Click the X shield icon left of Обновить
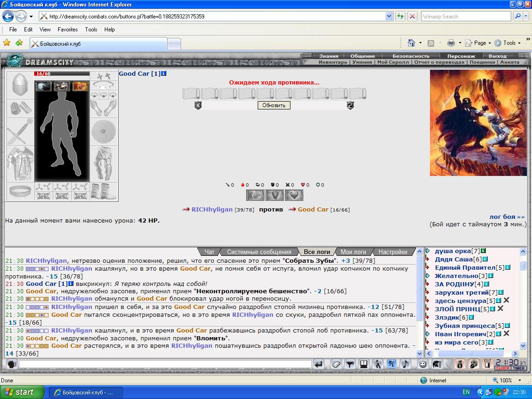The height and width of the screenshot is (399, 532). click(198, 105)
